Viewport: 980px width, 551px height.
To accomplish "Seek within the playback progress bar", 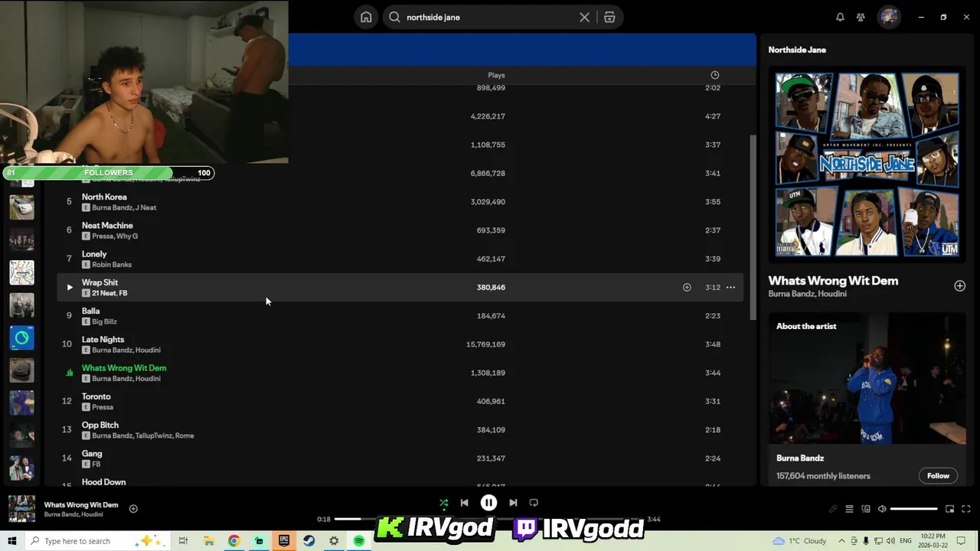I will pos(490,519).
